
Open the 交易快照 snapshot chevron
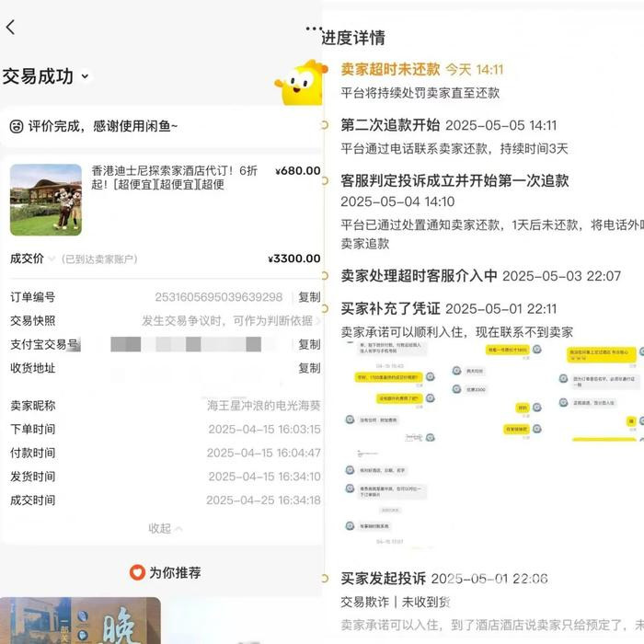tap(317, 321)
